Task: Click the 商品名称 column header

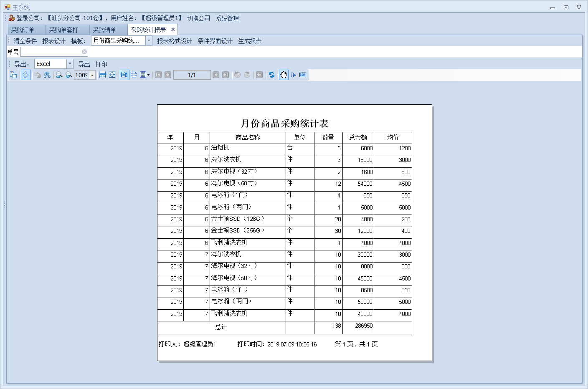Action: click(x=248, y=137)
